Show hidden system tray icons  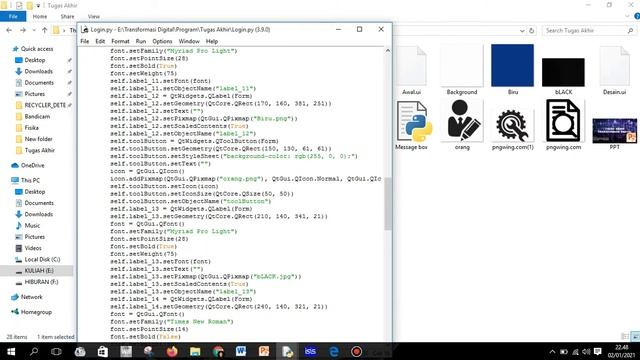click(x=552, y=351)
